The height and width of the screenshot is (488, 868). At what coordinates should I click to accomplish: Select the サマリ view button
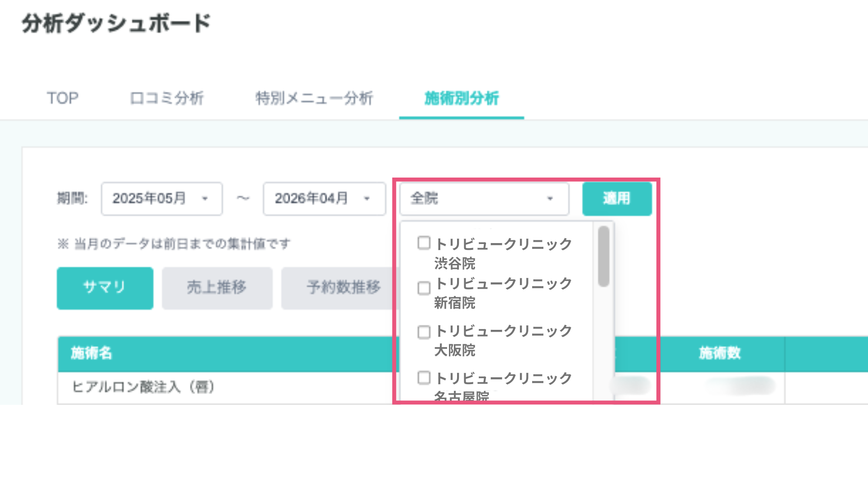pyautogui.click(x=105, y=288)
